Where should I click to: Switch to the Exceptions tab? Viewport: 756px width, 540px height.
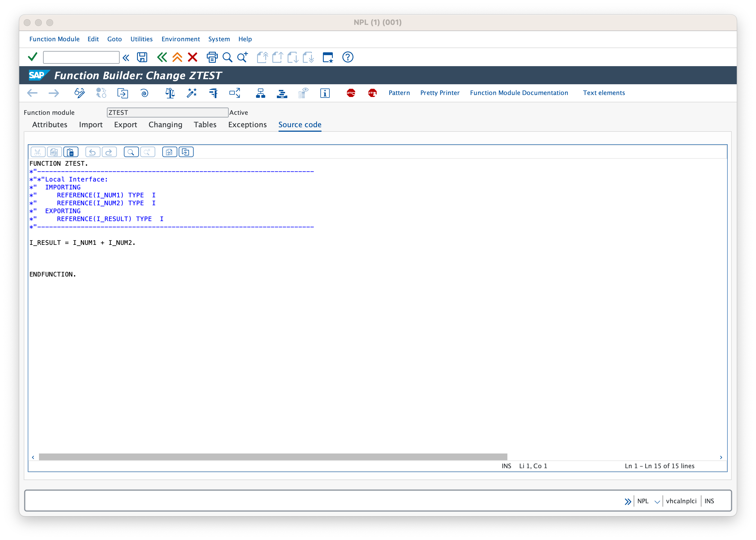(x=247, y=125)
